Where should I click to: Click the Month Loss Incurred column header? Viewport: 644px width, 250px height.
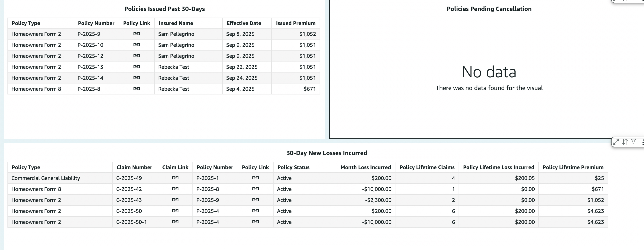365,167
